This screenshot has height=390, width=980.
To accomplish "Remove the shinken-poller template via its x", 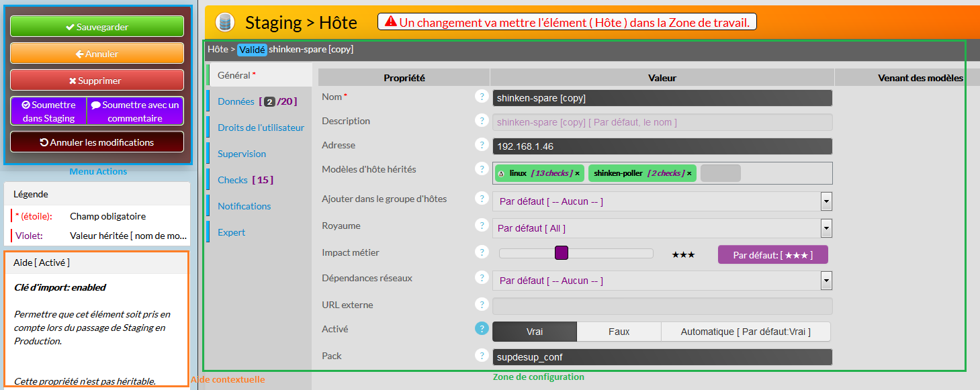I will pyautogui.click(x=689, y=173).
